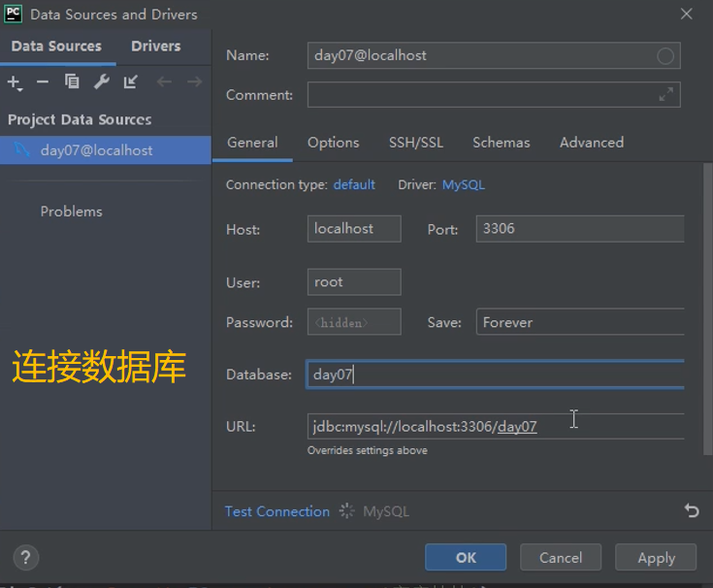713x588 pixels.
Task: Go back with the left arrow icon
Action: pos(164,82)
